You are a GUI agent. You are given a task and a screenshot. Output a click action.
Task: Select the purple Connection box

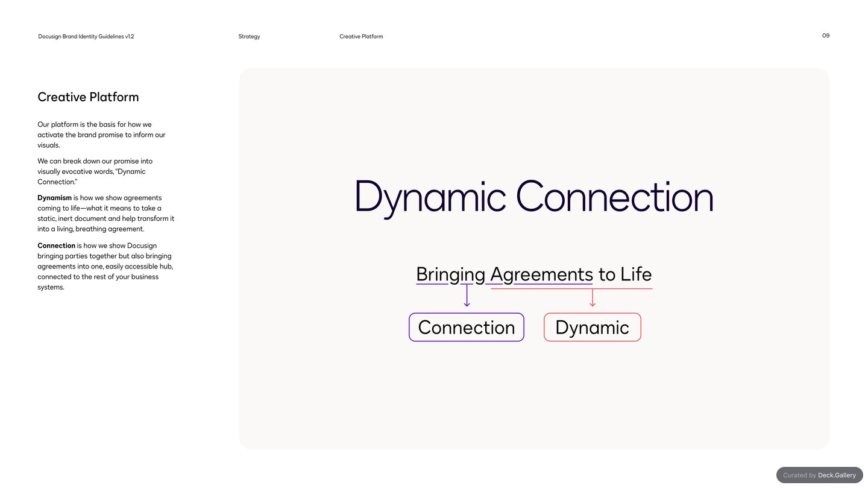pyautogui.click(x=467, y=327)
